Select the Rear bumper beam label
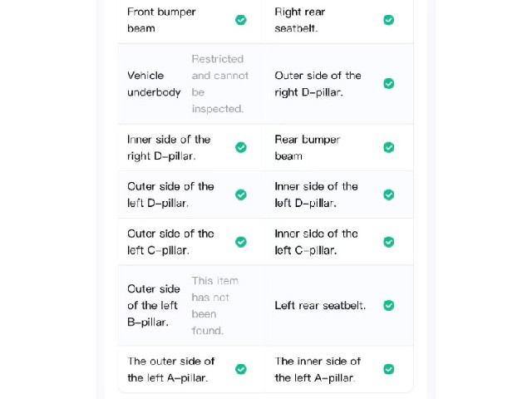The height and width of the screenshot is (399, 532). pyautogui.click(x=308, y=148)
